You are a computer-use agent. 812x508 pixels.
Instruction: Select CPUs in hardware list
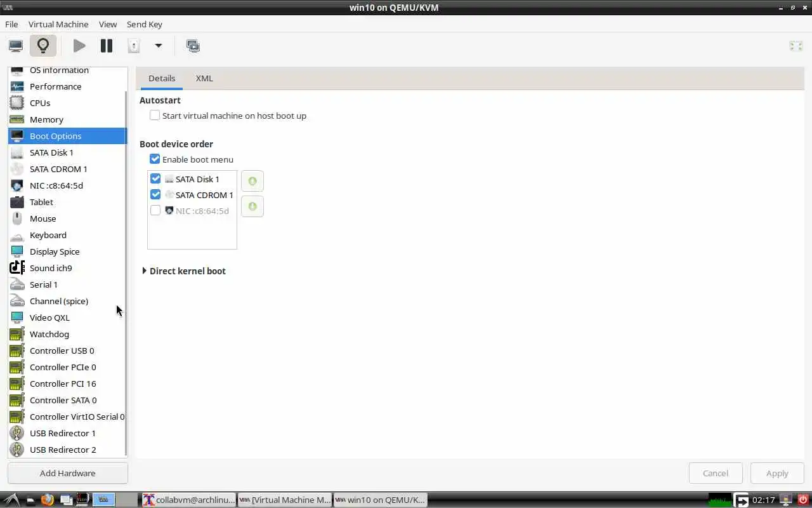(x=67, y=103)
